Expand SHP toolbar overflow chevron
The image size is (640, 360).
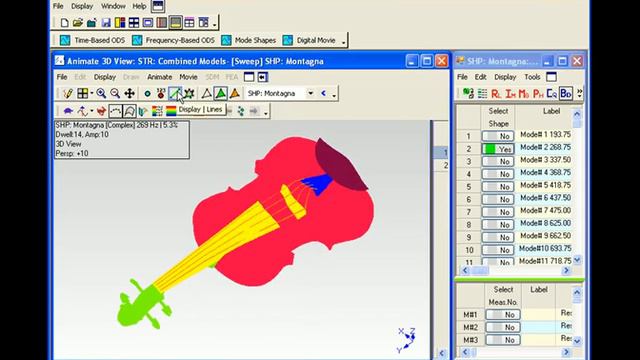(x=580, y=93)
